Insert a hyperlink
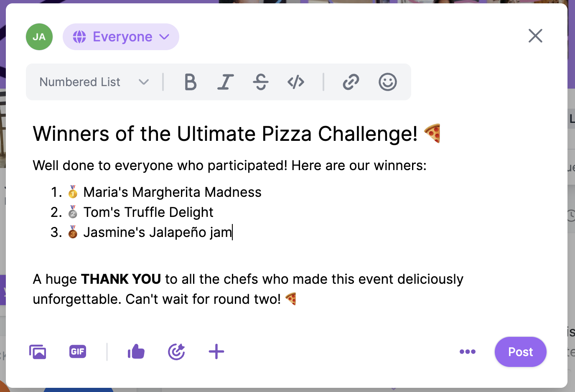575x392 pixels. (351, 82)
